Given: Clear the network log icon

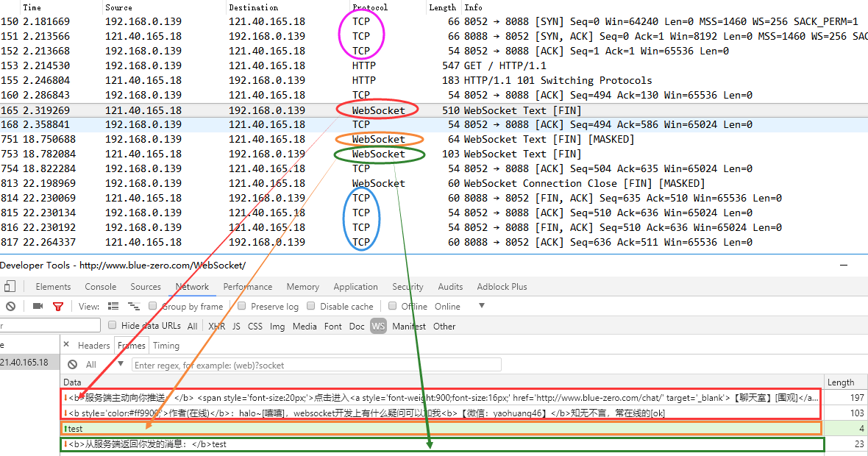Looking at the screenshot, I should [10, 306].
